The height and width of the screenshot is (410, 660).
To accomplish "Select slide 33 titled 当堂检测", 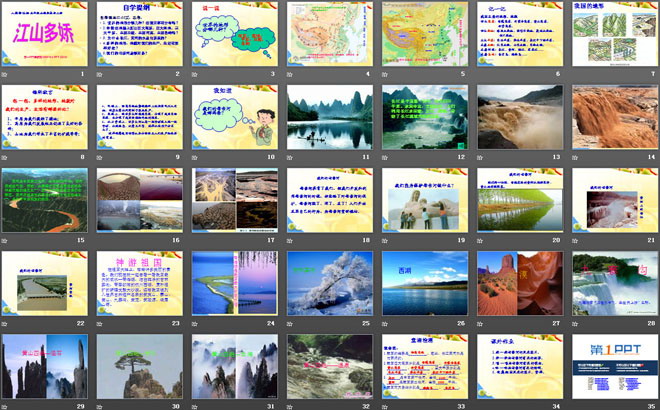I will point(425,367).
